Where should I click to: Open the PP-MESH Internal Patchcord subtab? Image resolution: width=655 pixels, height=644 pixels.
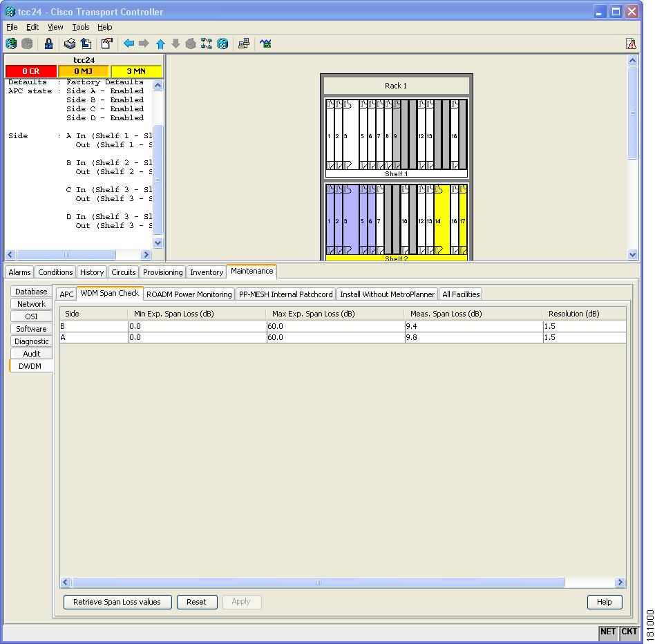(x=286, y=294)
